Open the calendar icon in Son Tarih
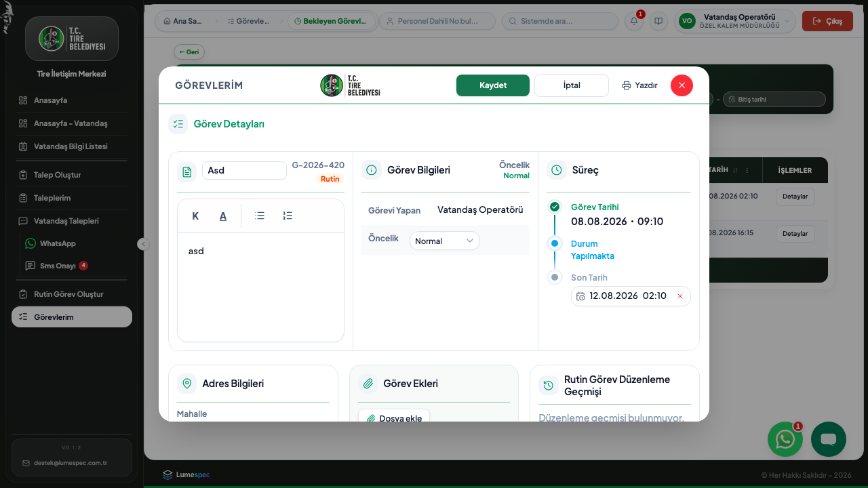The width and height of the screenshot is (868, 488). tap(580, 296)
